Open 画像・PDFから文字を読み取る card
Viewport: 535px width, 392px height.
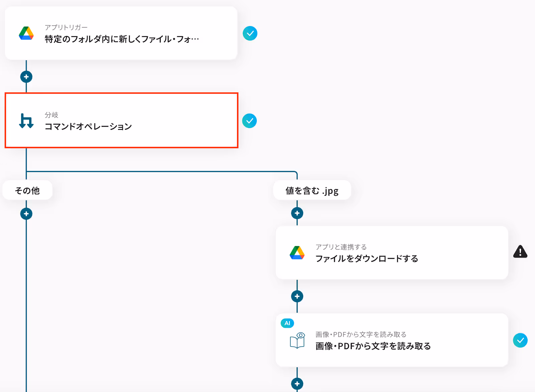point(392,340)
